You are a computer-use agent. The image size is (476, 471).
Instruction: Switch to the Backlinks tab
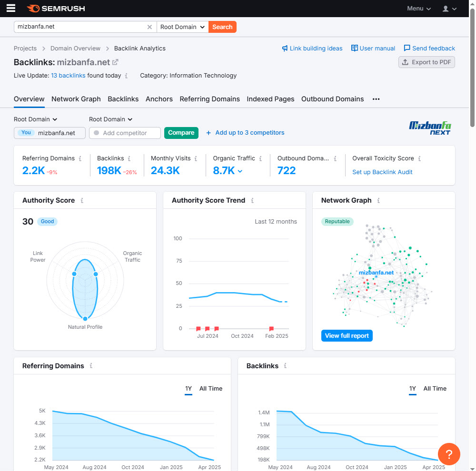coord(123,99)
